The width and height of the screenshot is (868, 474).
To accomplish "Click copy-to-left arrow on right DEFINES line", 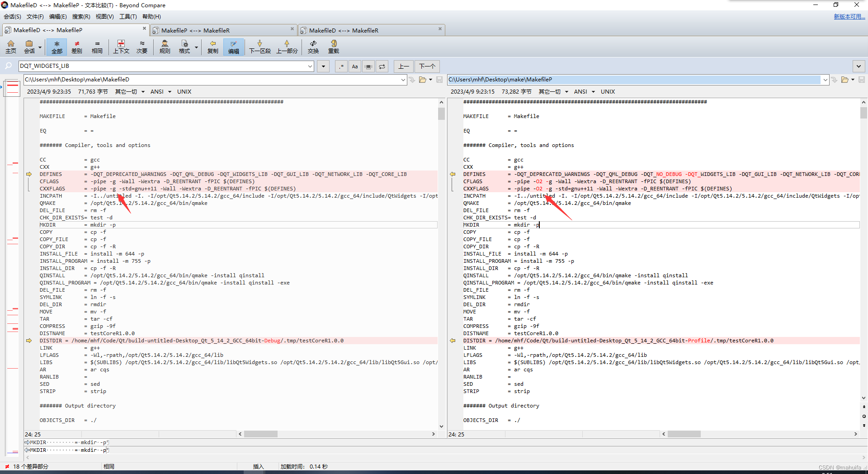I will coord(453,174).
